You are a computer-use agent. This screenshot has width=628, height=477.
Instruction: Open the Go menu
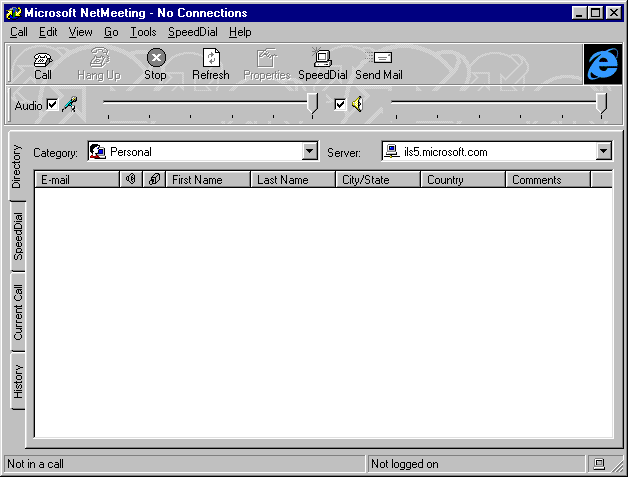click(111, 32)
